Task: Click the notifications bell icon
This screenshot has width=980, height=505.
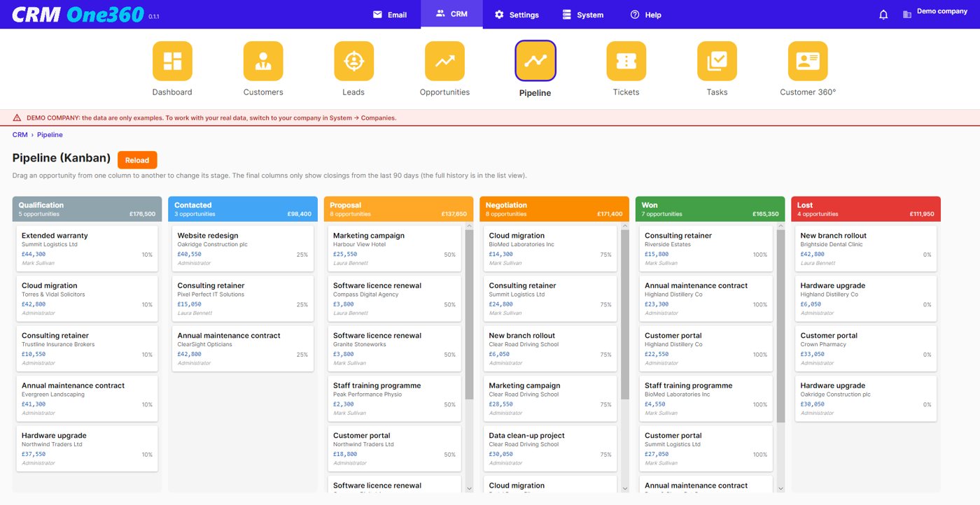Action: point(883,15)
